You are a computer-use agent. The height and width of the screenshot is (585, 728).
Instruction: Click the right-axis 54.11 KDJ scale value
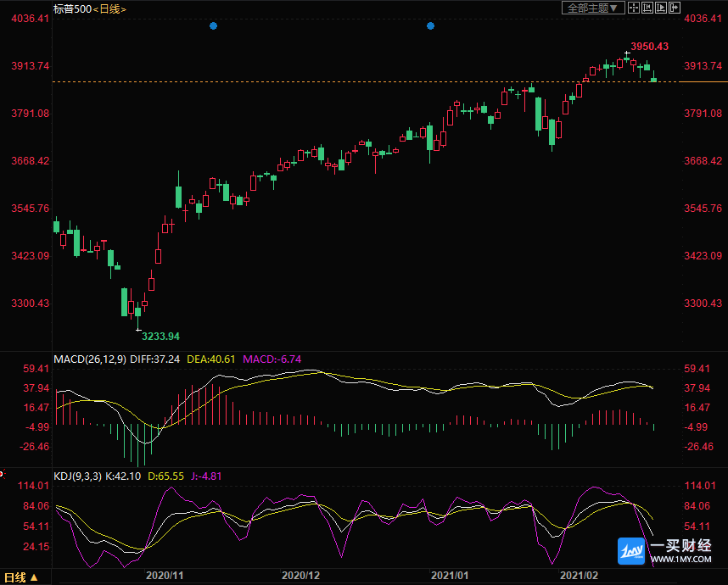click(697, 526)
